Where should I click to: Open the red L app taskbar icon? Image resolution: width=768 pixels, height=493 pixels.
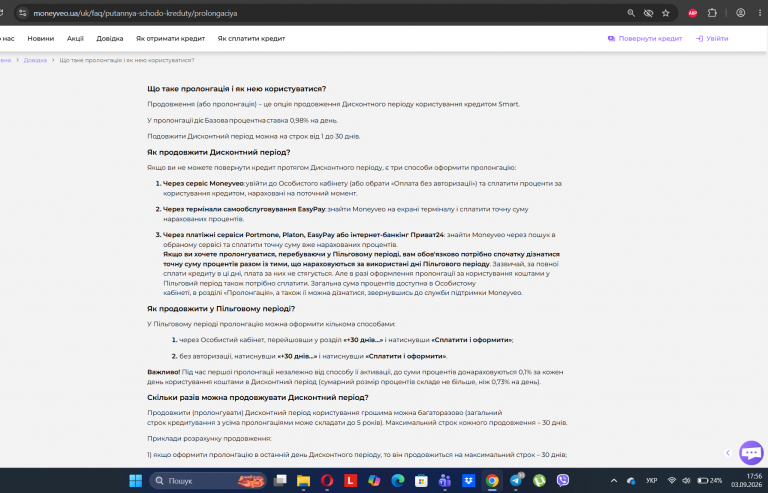(x=350, y=481)
